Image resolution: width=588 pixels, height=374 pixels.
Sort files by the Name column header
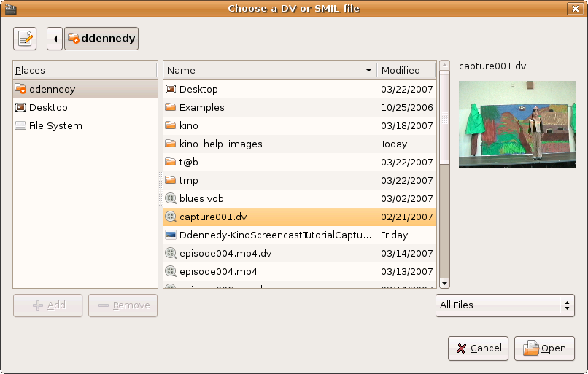pos(269,70)
